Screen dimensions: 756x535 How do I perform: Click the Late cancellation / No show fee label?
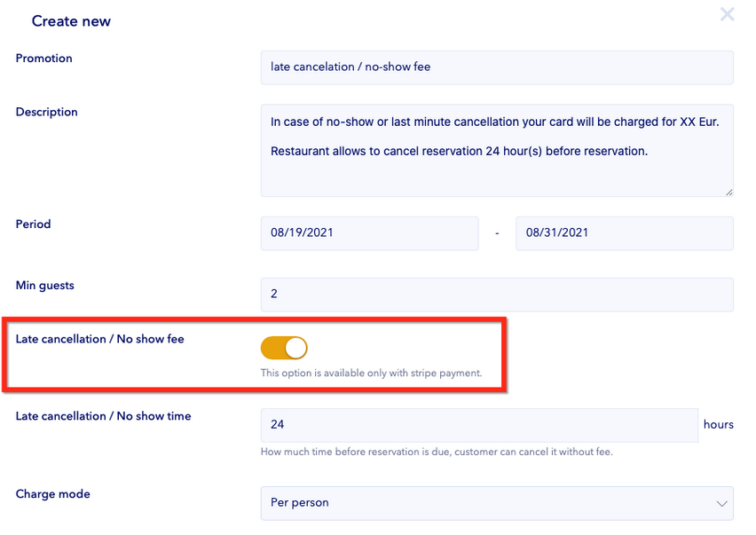click(100, 339)
